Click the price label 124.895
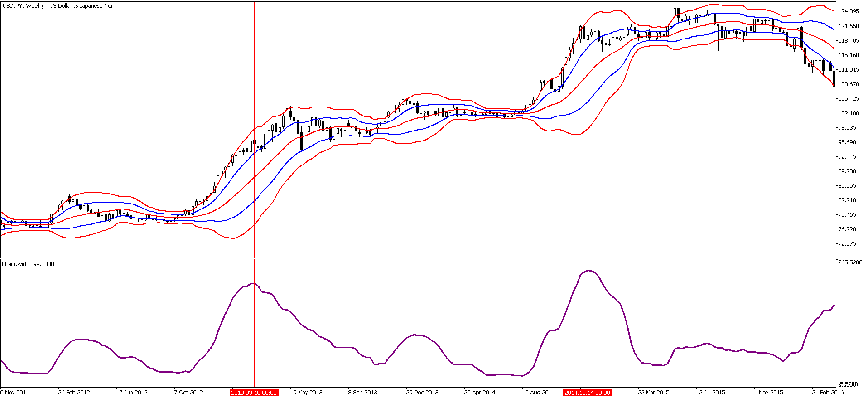This screenshot has width=868, height=398. point(849,11)
